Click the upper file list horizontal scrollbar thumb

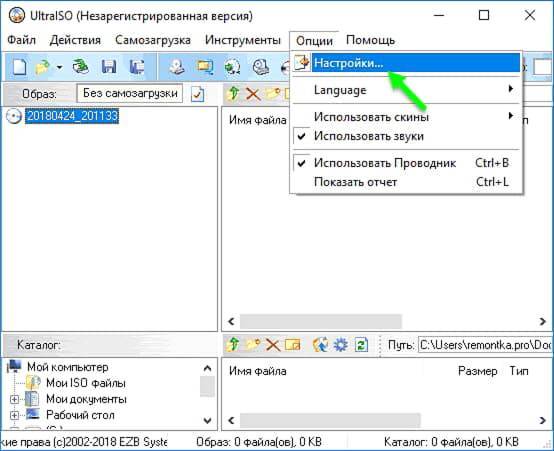tap(321, 321)
